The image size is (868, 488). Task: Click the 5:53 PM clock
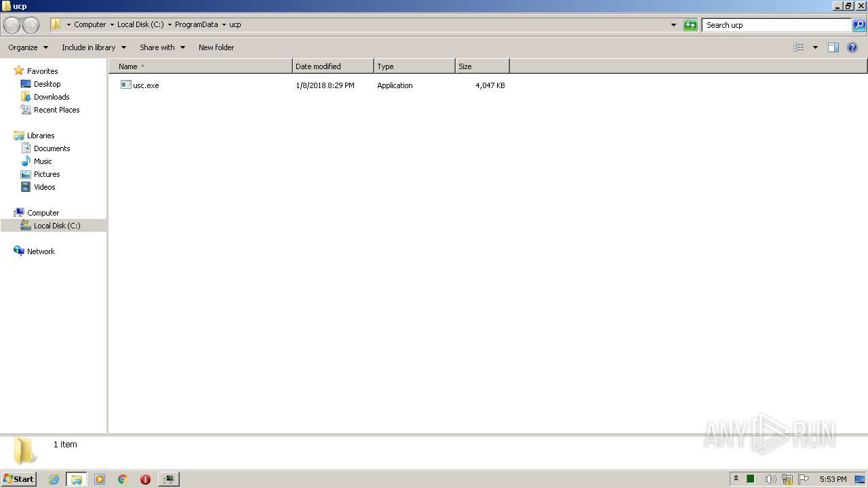pyautogui.click(x=833, y=479)
